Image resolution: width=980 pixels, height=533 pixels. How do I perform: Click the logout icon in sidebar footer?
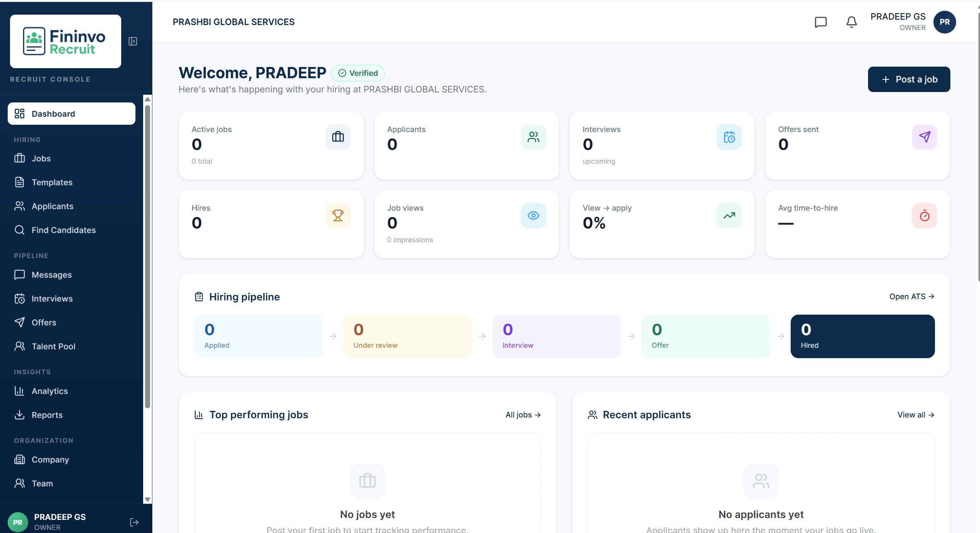134,522
